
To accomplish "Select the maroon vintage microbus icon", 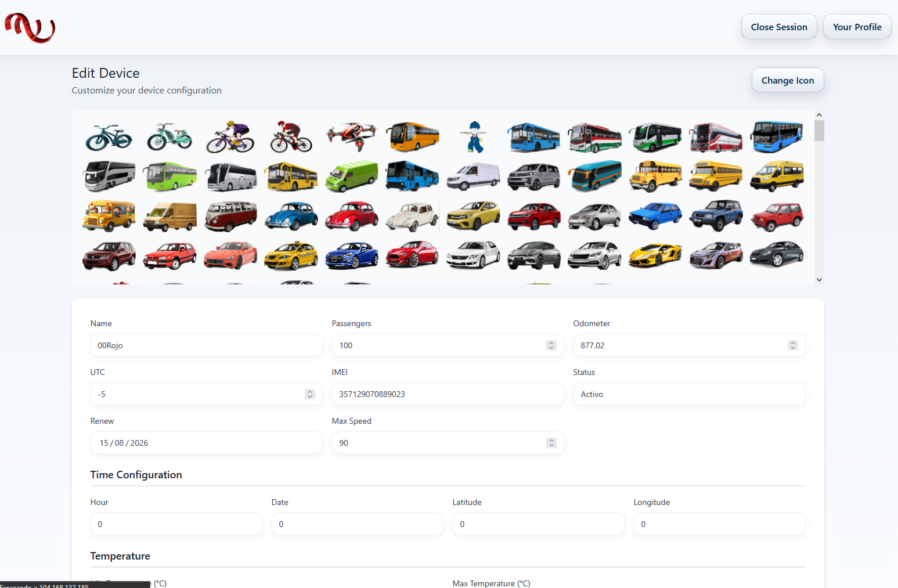I will 230,216.
